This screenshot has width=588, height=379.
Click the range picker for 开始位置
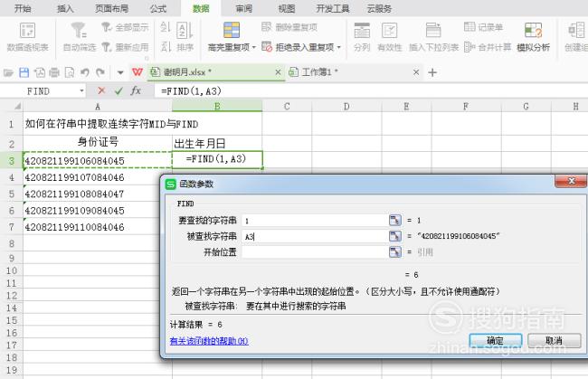point(395,252)
